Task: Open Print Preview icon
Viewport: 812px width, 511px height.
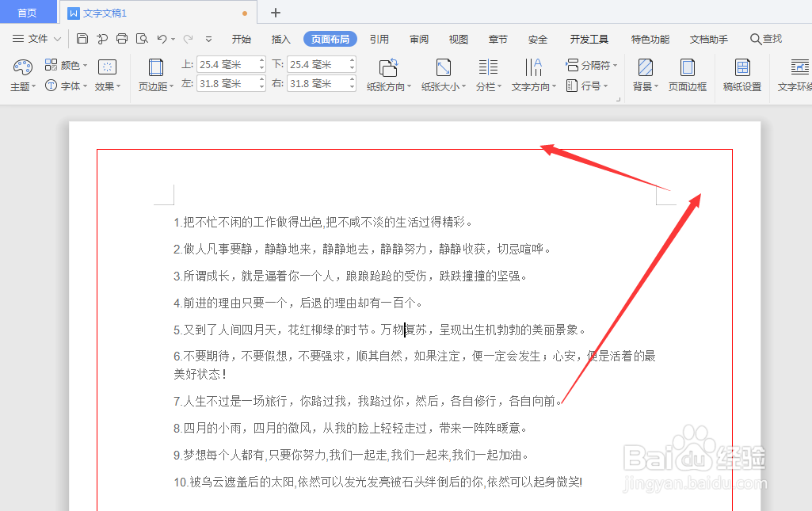Action: click(x=142, y=39)
